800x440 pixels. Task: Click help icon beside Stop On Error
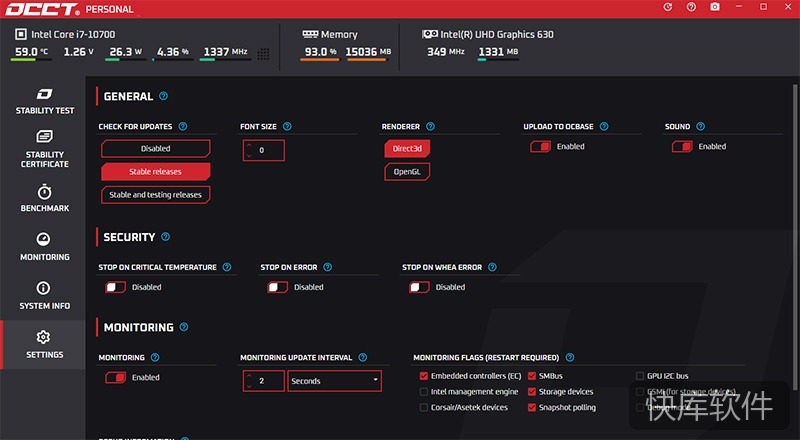coord(328,267)
